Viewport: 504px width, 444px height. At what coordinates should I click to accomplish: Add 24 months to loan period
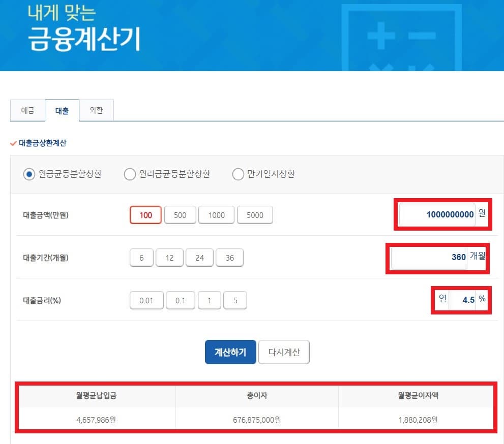[x=199, y=258]
